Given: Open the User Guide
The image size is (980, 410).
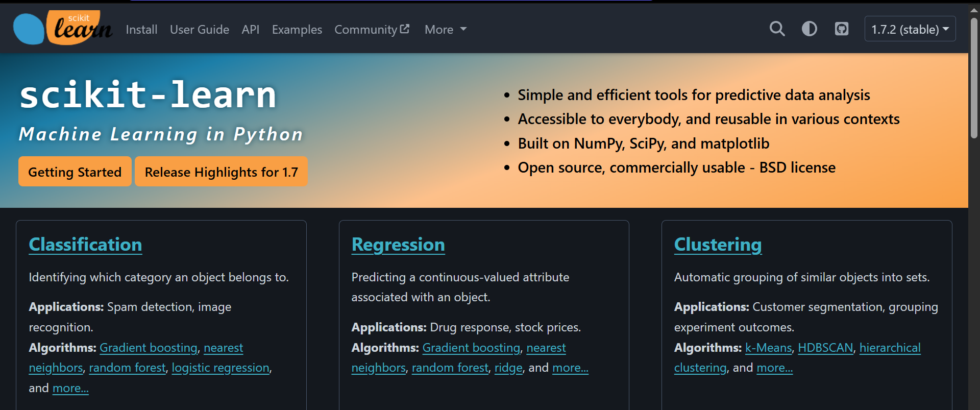Looking at the screenshot, I should tap(199, 30).
